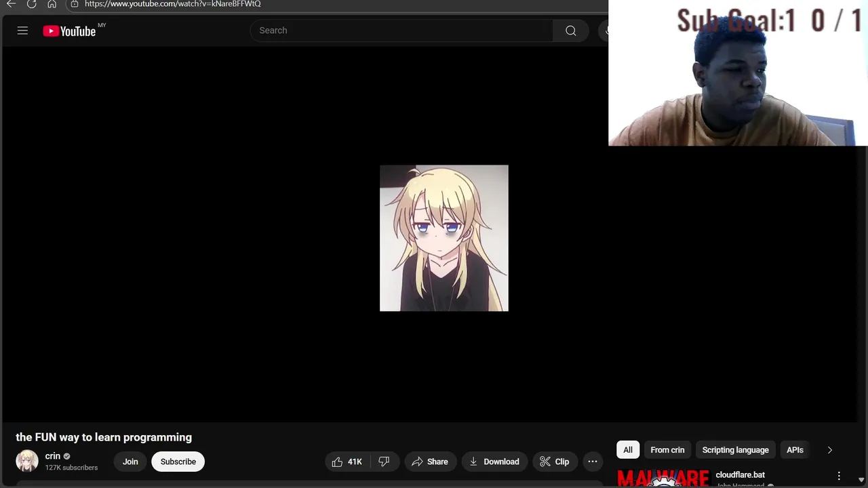Click the '127K subscribers' text
868x488 pixels.
click(71, 468)
